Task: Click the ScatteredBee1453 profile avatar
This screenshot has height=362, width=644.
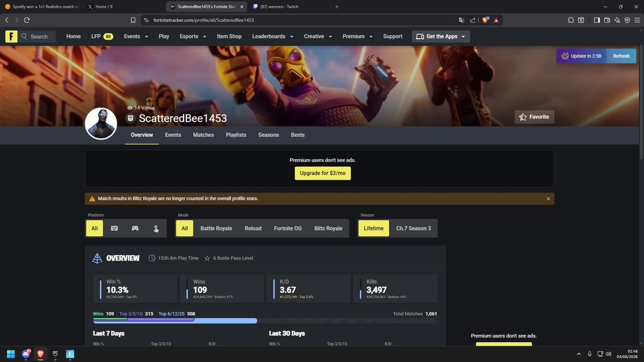Action: click(x=101, y=123)
